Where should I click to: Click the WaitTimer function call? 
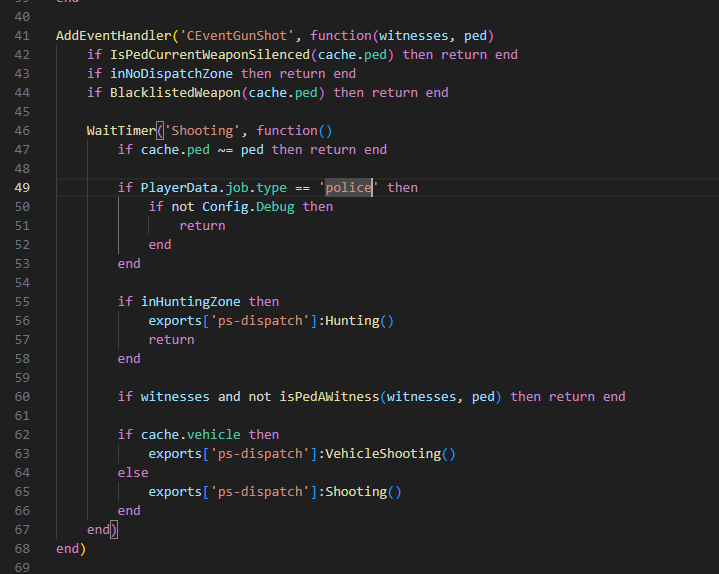click(x=122, y=131)
